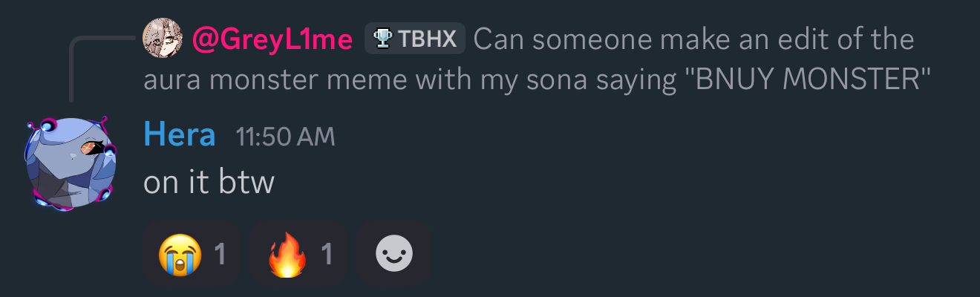Click the 11:50 AM timestamp
This screenshot has width=980, height=297.
(285, 137)
